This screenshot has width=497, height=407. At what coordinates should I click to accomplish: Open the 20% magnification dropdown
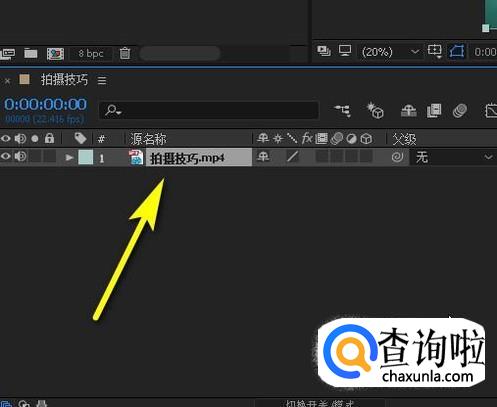390,52
